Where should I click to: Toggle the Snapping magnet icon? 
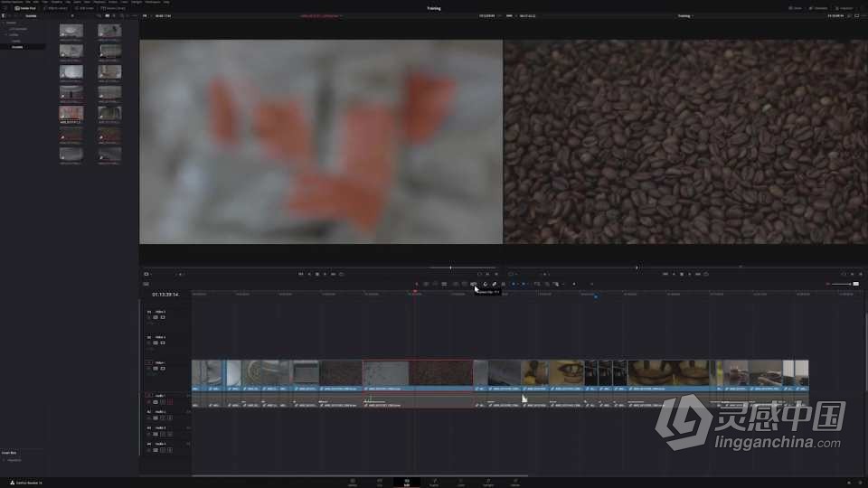pos(486,284)
